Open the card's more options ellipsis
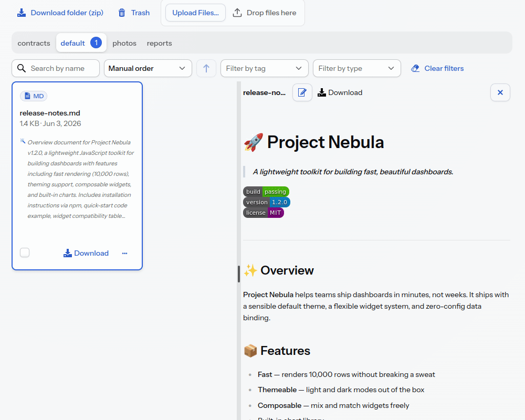 coord(124,253)
